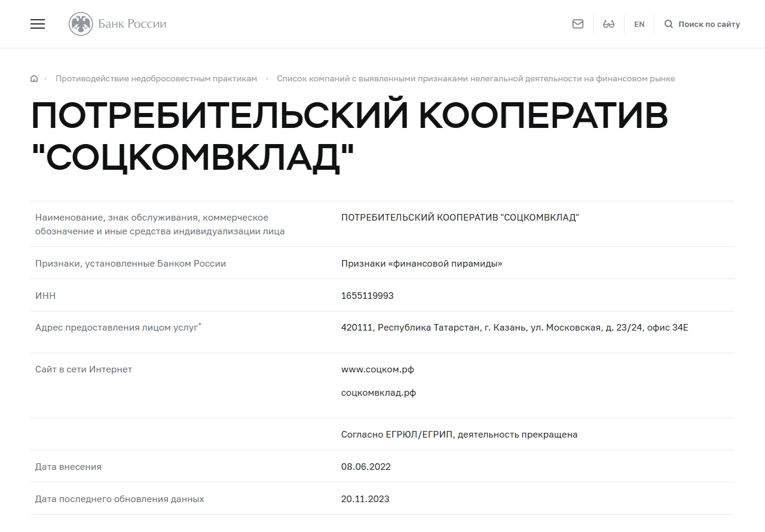This screenshot has width=765, height=532.
Task: Click the company name value in the table
Action: pos(460,217)
